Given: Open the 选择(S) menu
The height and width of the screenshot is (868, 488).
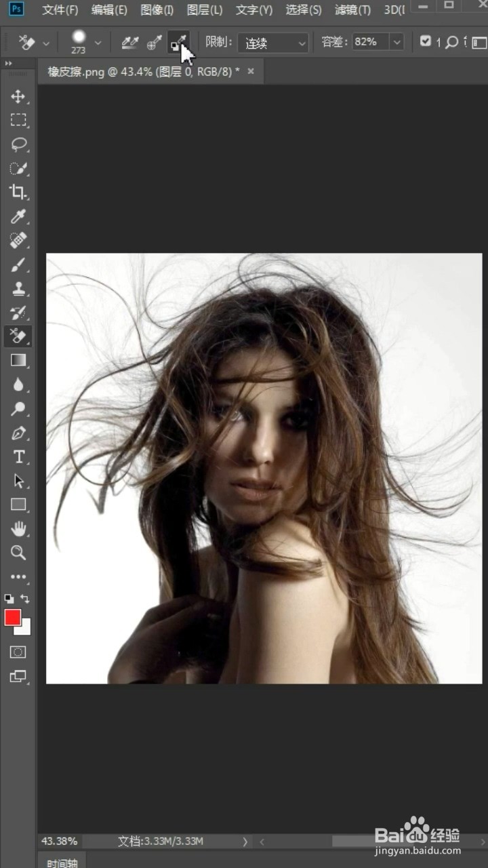Looking at the screenshot, I should 304,10.
